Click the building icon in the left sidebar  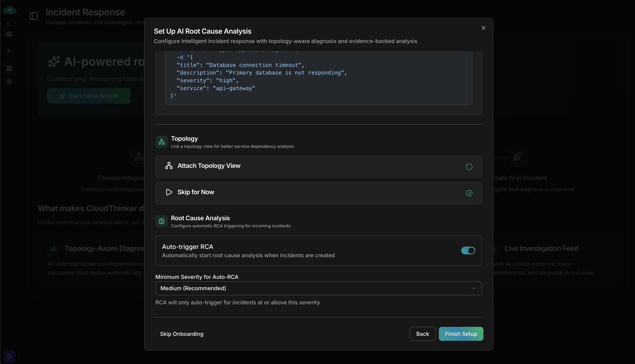(9, 34)
